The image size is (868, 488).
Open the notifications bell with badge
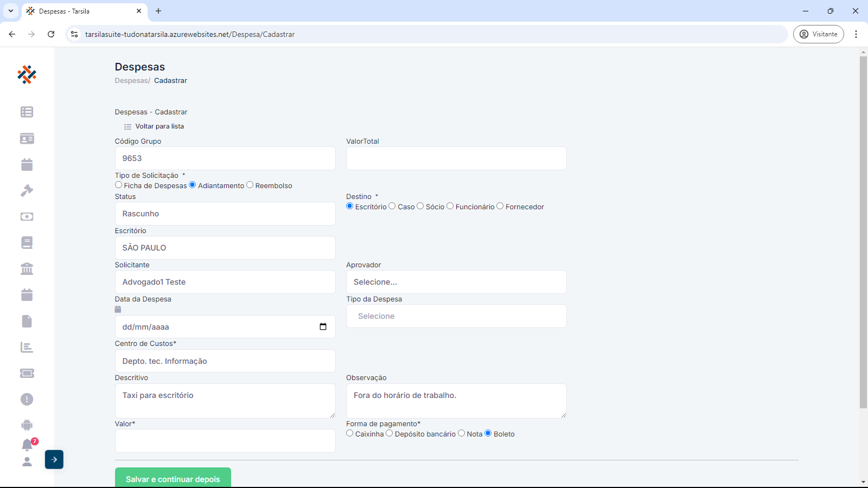27,445
